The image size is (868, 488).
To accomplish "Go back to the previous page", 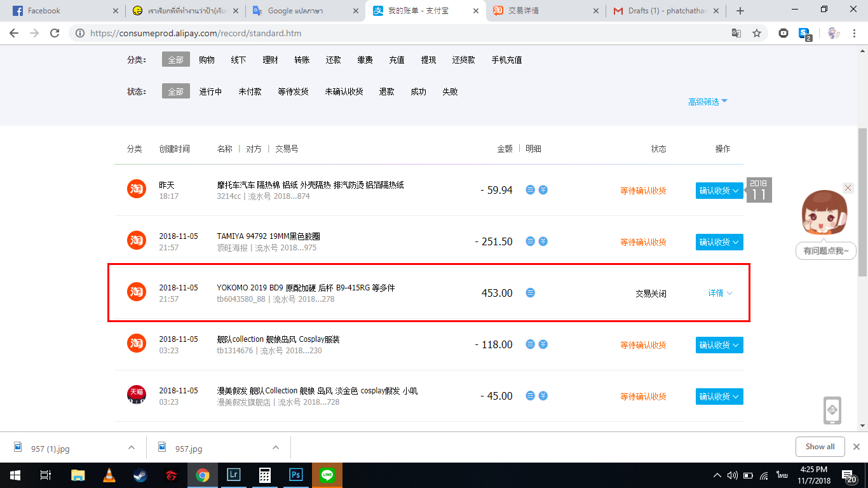I will (x=14, y=33).
